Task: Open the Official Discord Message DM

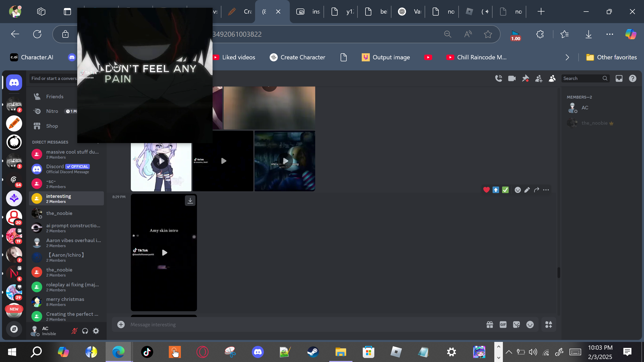Action: pos(66,169)
